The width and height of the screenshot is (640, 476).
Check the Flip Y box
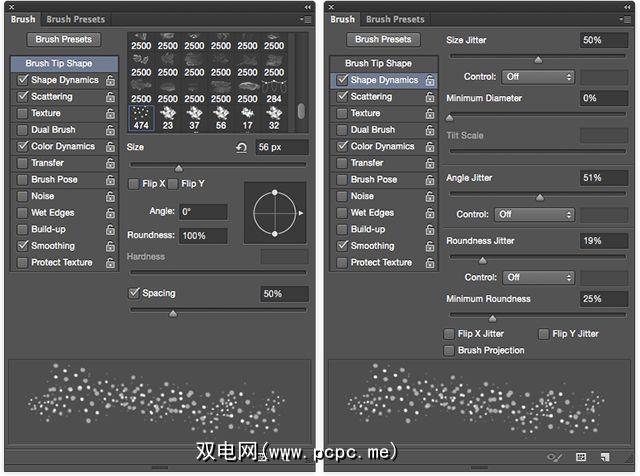pyautogui.click(x=173, y=184)
